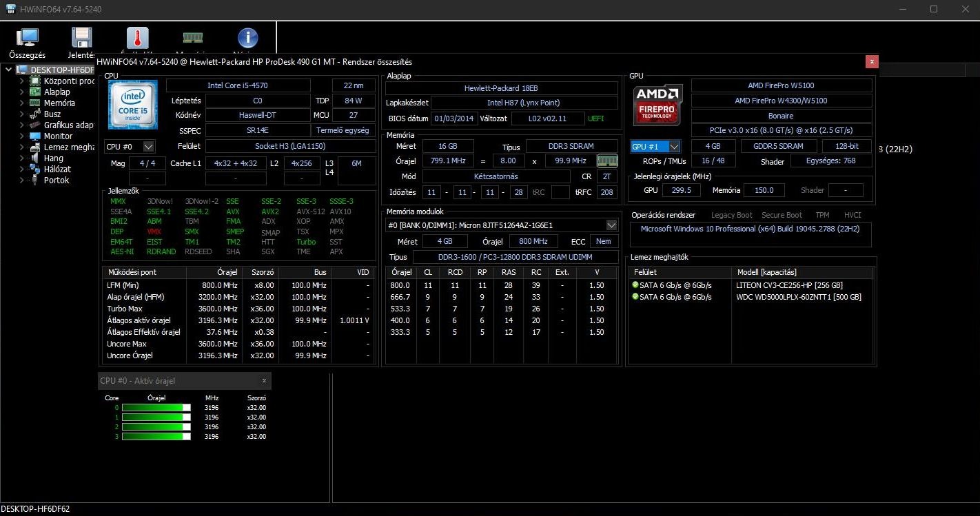This screenshot has height=516, width=980.
Task: Click the AMD FirePro W5100 name field
Action: (782, 85)
